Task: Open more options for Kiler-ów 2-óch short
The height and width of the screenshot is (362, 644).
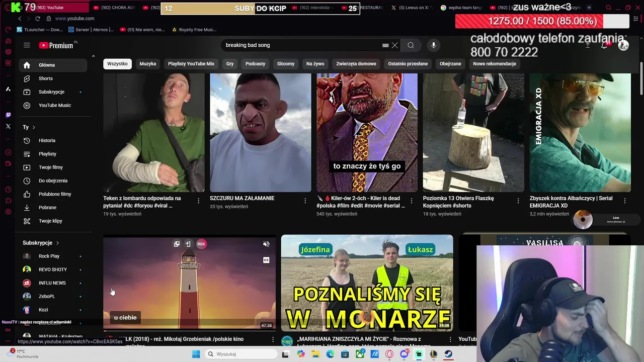Action: (x=412, y=201)
